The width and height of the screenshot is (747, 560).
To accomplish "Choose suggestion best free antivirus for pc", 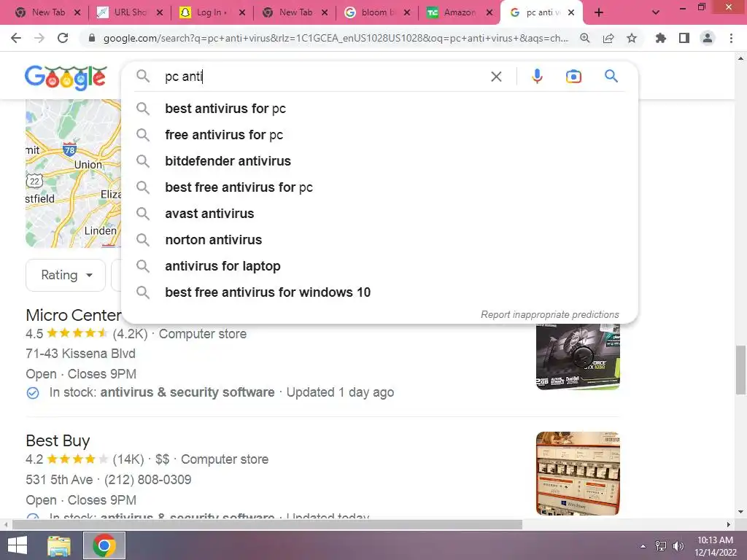I will [x=379, y=187].
